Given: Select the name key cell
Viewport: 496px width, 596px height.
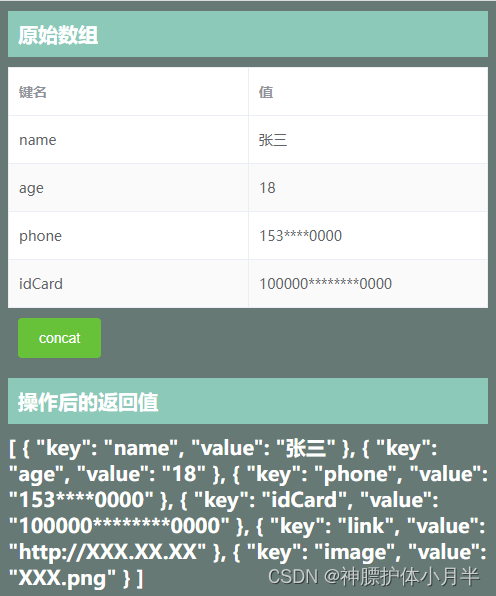Looking at the screenshot, I should coord(128,140).
